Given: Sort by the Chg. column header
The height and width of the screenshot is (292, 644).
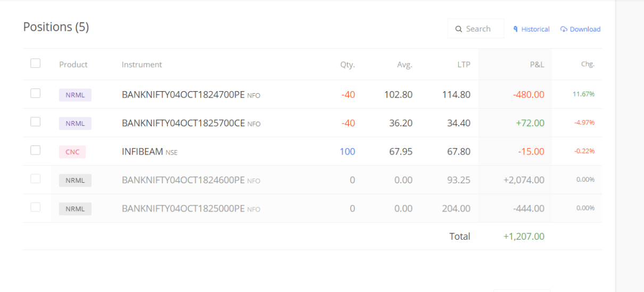Looking at the screenshot, I should coord(588,64).
